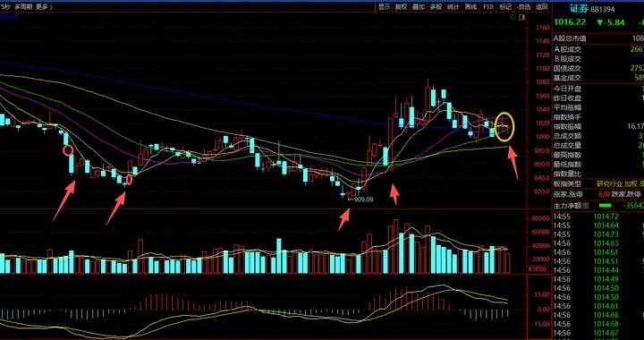Screen dimensions: 644x340
Task: Open the 复权 adjustment menu
Action: tap(402, 7)
